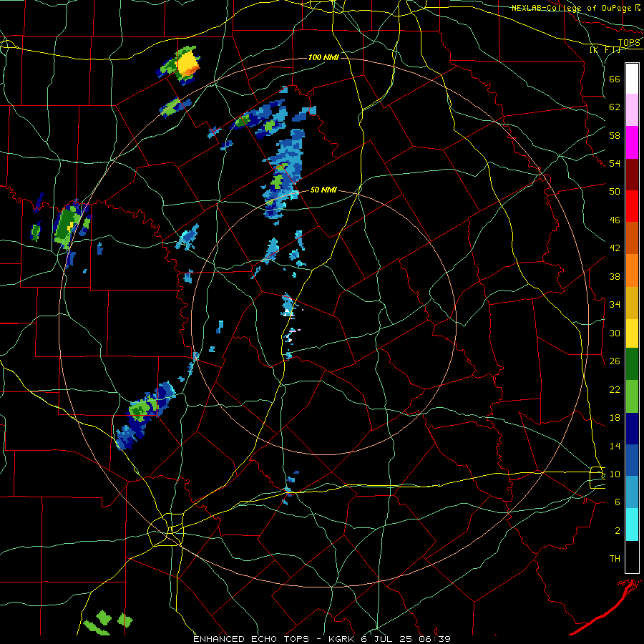Click the black TH swatch at the scale bottom
This screenshot has height=644, width=644.
tap(632, 557)
